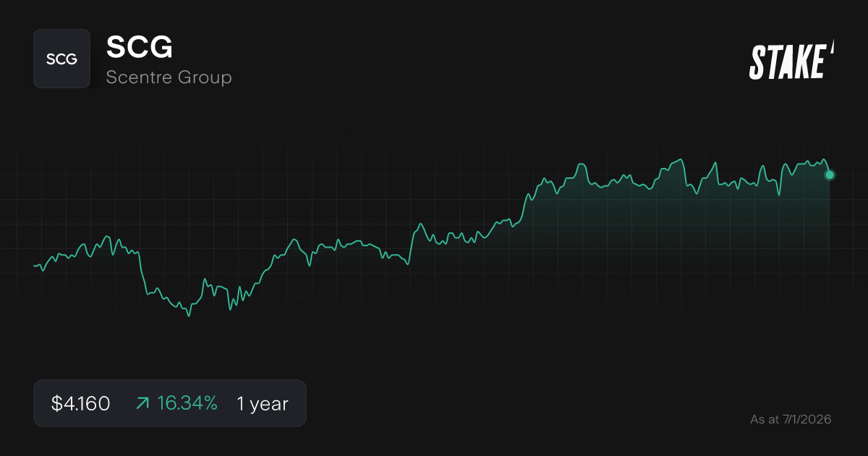Click the Scentre Group company name
Screen dimensions: 868x456
pyautogui.click(x=169, y=77)
